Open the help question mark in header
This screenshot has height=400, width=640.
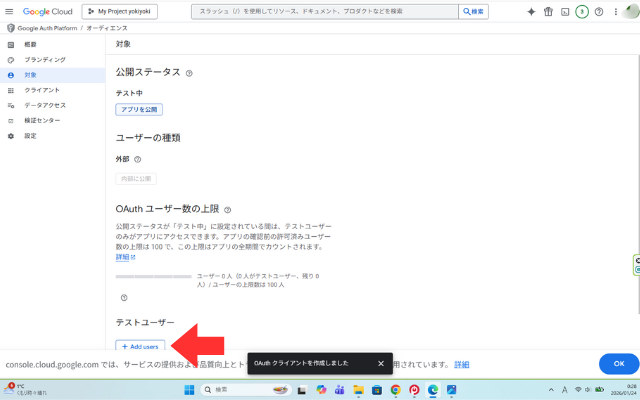[599, 11]
